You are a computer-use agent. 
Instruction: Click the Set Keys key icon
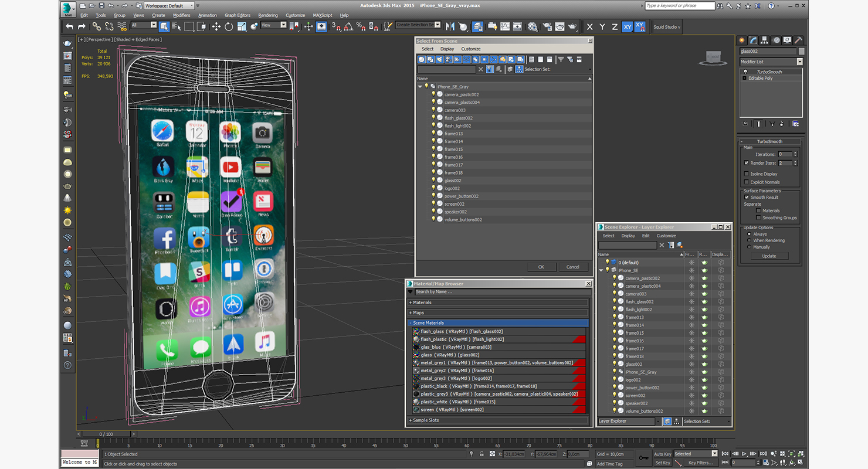[643, 458]
